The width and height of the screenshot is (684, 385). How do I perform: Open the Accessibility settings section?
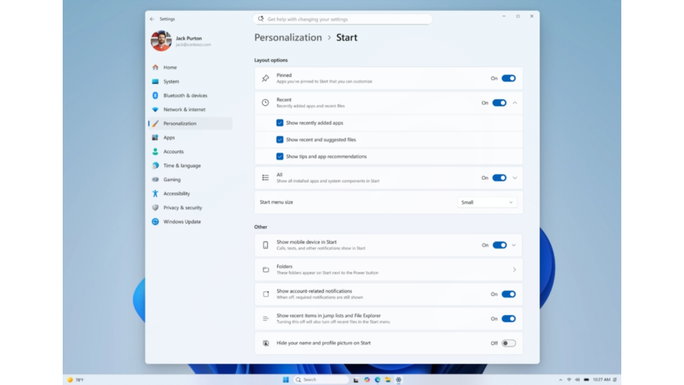point(176,194)
